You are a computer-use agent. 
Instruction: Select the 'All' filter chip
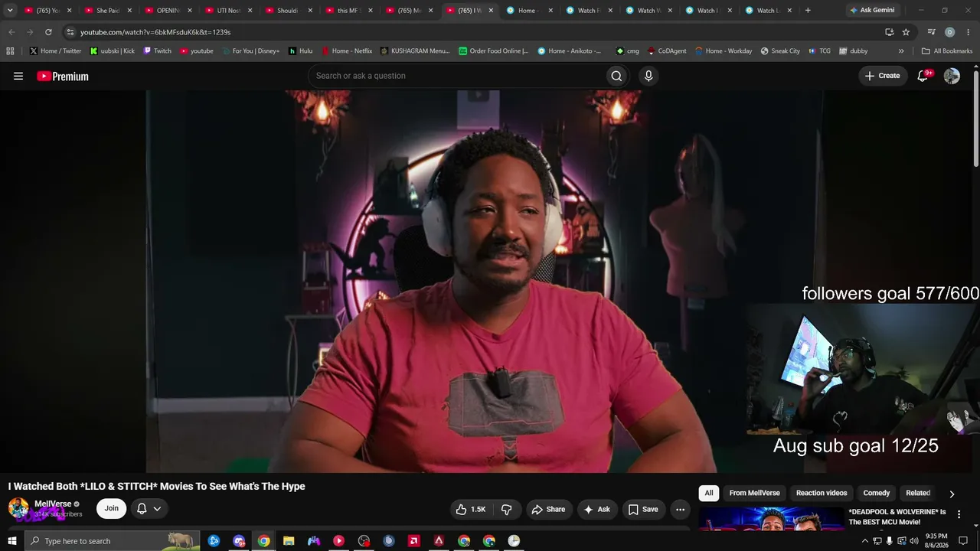(x=709, y=493)
